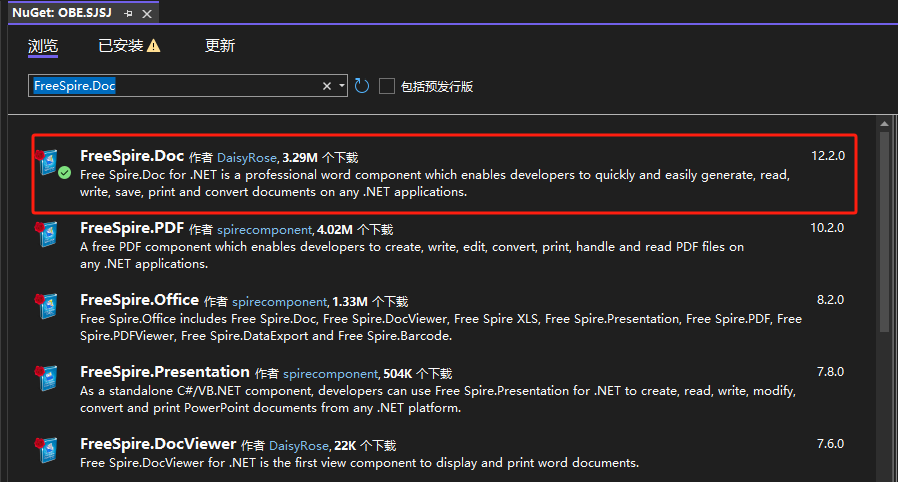Click the 22K download count
Viewport: 898px width, 482px height.
(345, 447)
